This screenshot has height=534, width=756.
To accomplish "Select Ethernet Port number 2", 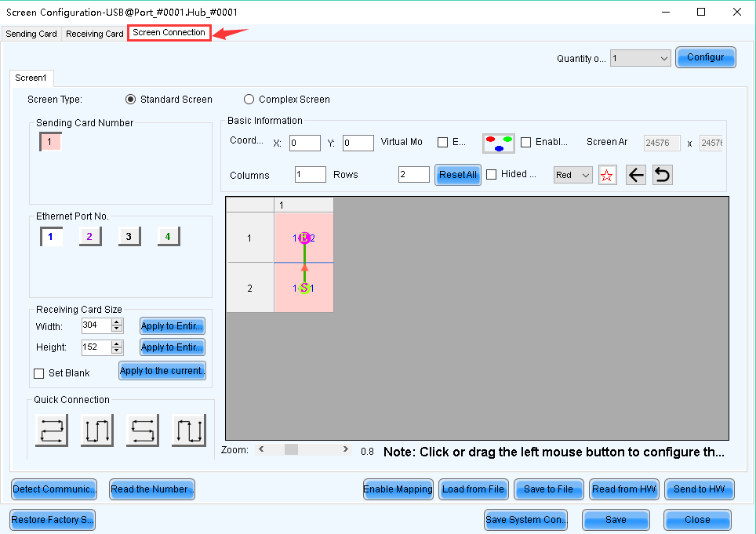I will [89, 236].
